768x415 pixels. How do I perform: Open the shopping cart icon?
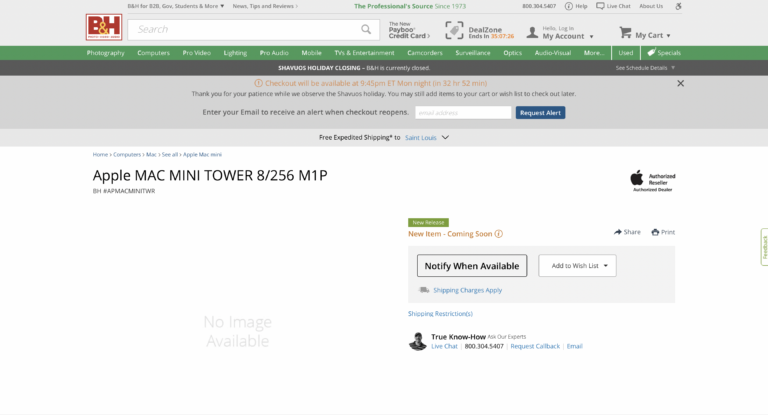(x=625, y=33)
